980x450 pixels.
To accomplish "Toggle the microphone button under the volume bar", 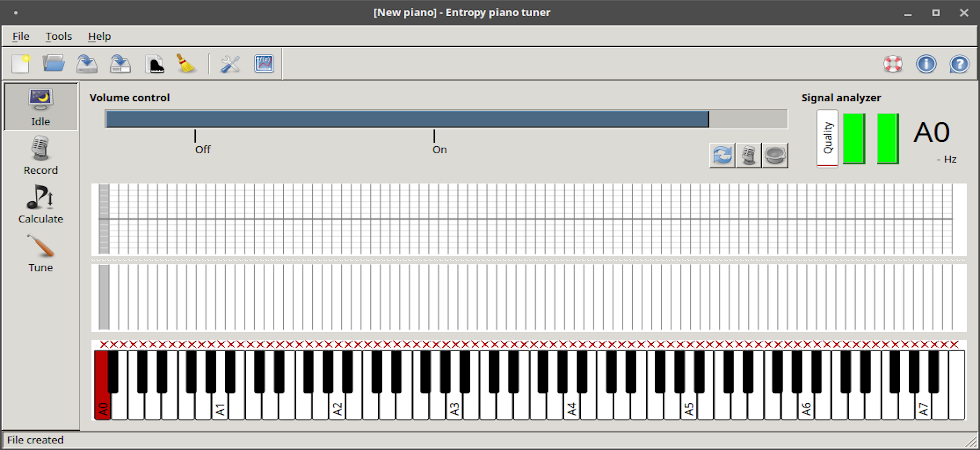I will (x=749, y=156).
